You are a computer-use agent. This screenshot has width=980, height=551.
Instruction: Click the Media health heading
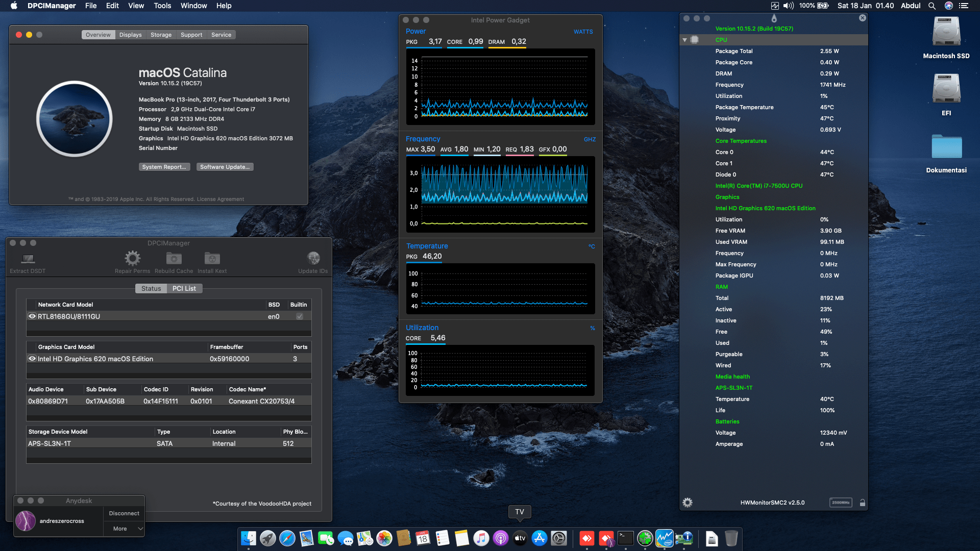pos(732,377)
